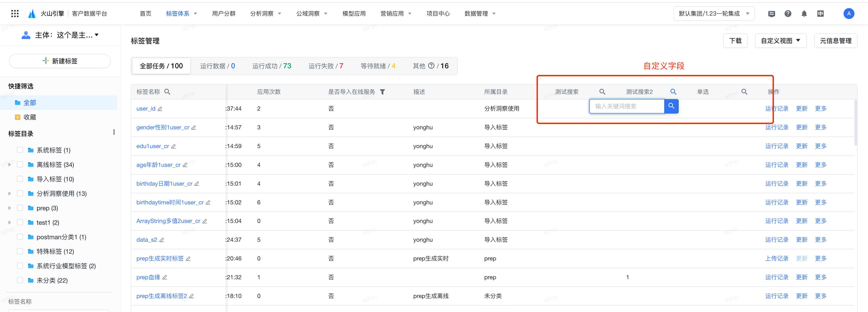Check the 未分类 (22) checkbox
Screen dimensions: 868x312
[x=20, y=280]
